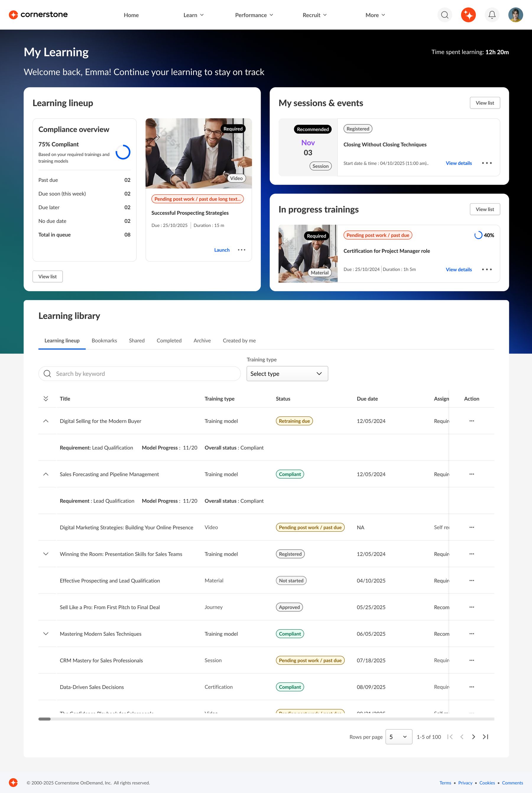Viewport: 532px width, 793px height.
Task: Open Successful Prospecting Strategies video thumbnail
Action: coord(199,153)
